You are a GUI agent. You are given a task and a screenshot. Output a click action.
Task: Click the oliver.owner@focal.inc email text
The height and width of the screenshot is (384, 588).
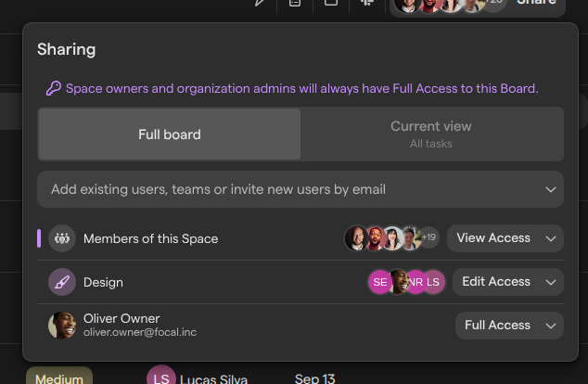click(140, 332)
